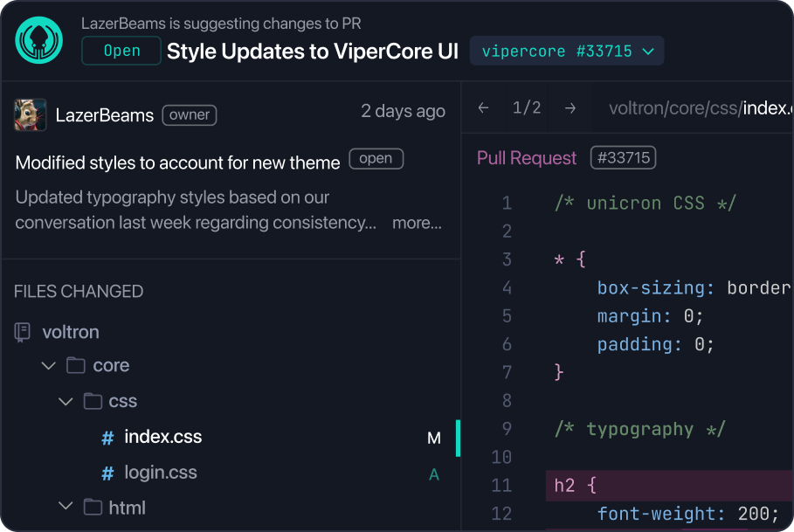Click code line 6 padding: 0;
Image resolution: width=794 pixels, height=532 pixels.
656,345
